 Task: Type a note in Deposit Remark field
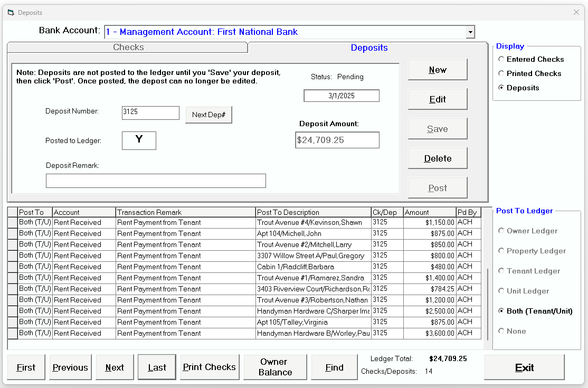click(x=156, y=181)
